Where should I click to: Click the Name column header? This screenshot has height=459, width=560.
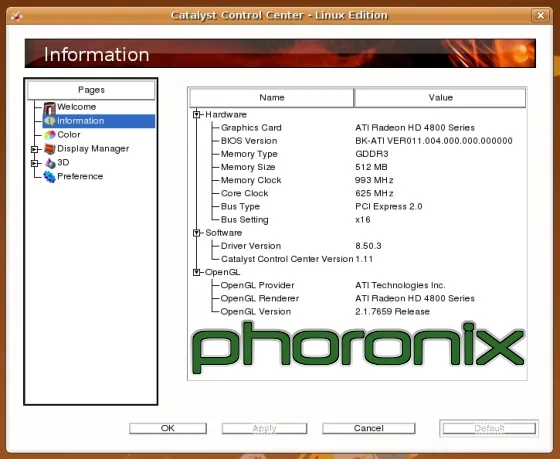click(x=272, y=98)
